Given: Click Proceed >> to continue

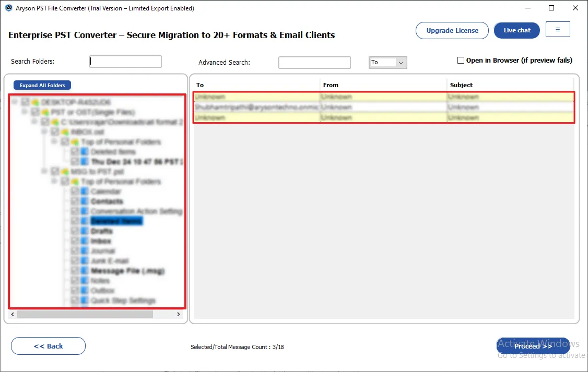Looking at the screenshot, I should [533, 346].
